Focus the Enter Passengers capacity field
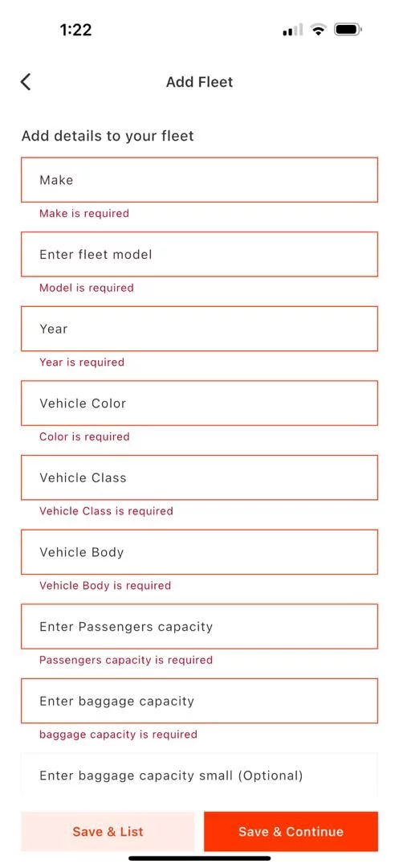Viewport: 399px width, 868px height. click(x=199, y=627)
